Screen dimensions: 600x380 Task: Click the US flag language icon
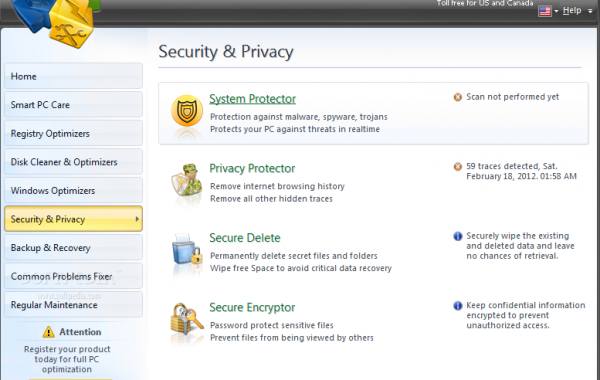[545, 11]
